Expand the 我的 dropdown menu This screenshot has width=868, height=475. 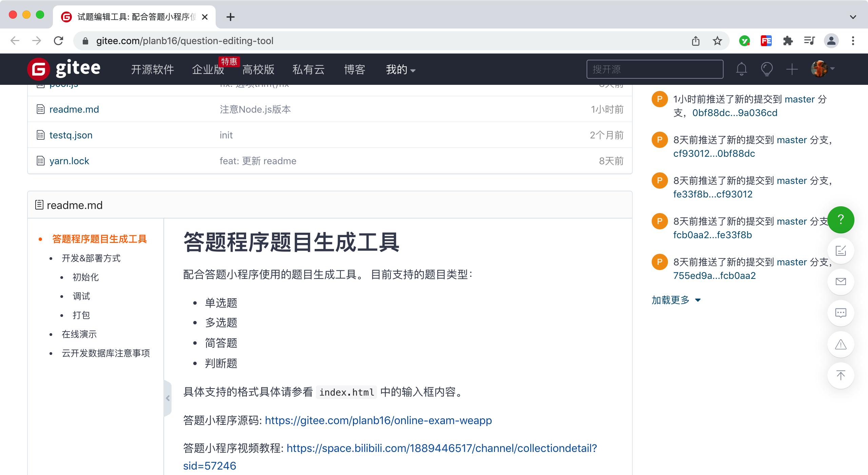coord(400,70)
